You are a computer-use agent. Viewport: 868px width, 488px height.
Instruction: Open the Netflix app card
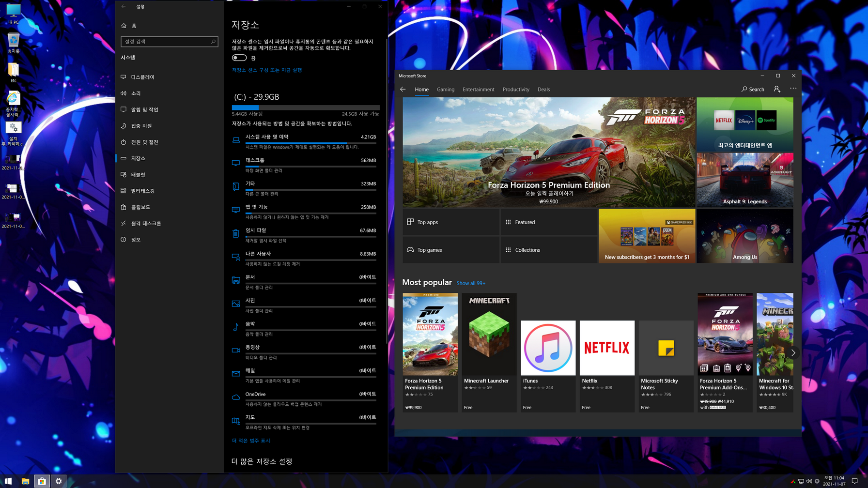point(607,366)
